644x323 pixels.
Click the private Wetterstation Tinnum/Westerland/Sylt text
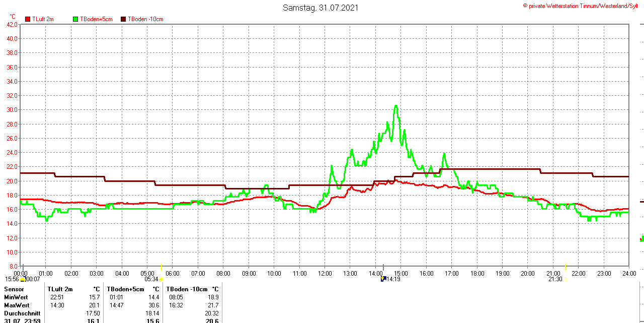[x=583, y=6]
